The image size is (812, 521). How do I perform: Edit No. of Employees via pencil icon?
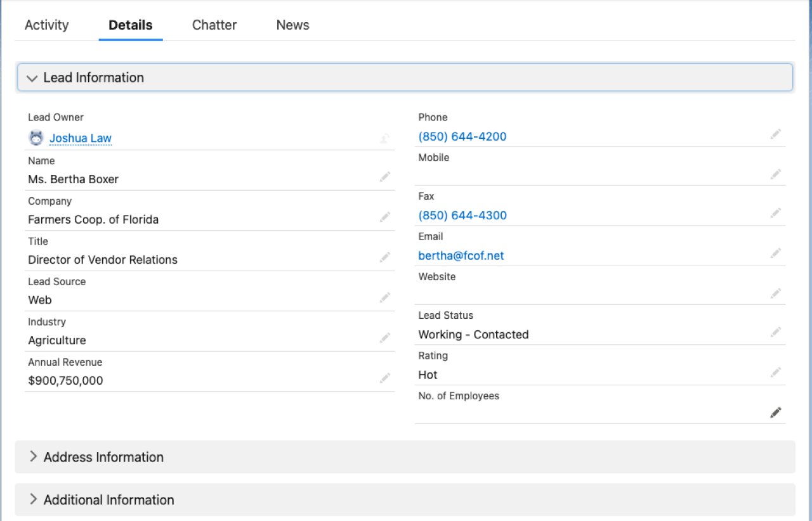click(x=776, y=413)
